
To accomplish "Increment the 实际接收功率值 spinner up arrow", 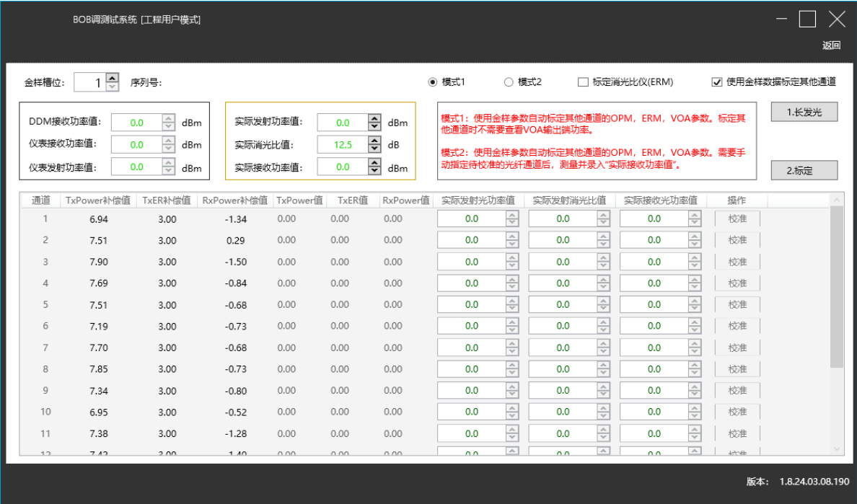I will 374,164.
